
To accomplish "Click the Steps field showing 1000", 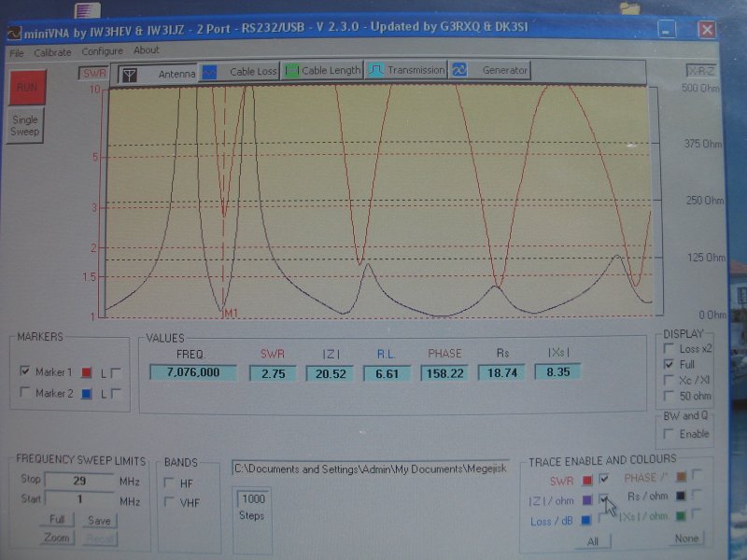I will [253, 498].
